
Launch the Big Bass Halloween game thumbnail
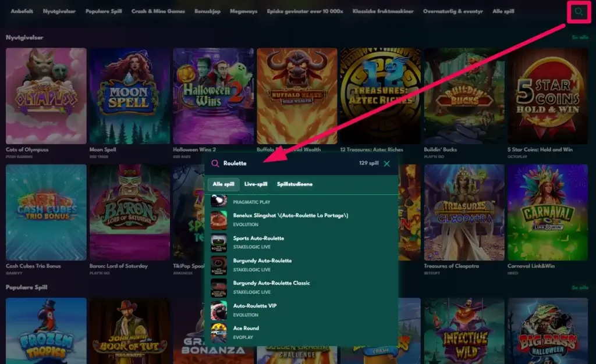[548, 331]
